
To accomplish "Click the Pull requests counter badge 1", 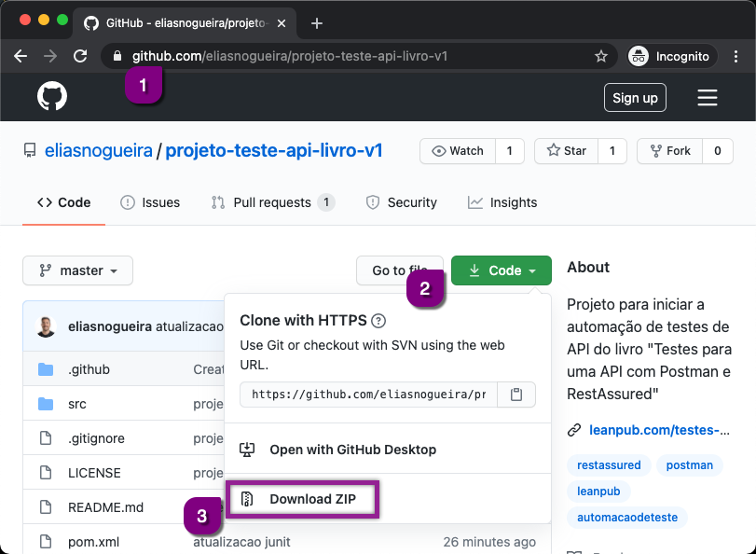I will pos(326,202).
